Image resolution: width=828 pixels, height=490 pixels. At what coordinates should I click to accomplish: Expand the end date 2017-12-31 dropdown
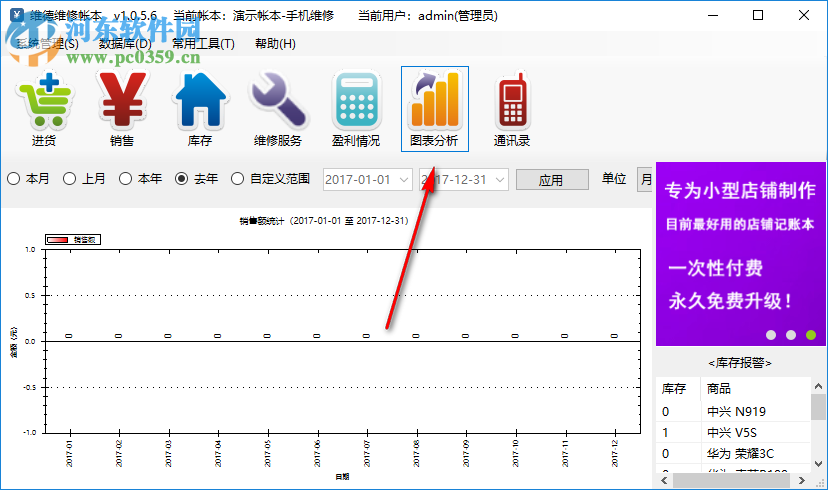coord(500,180)
